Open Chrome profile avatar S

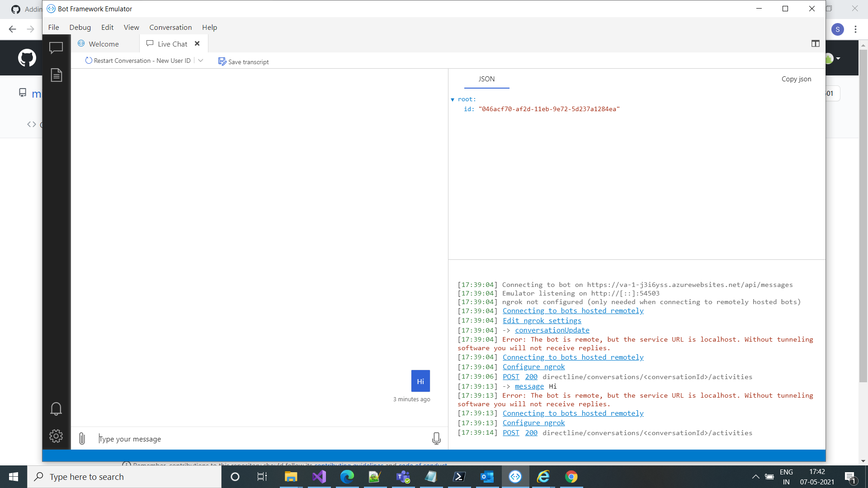pyautogui.click(x=837, y=29)
